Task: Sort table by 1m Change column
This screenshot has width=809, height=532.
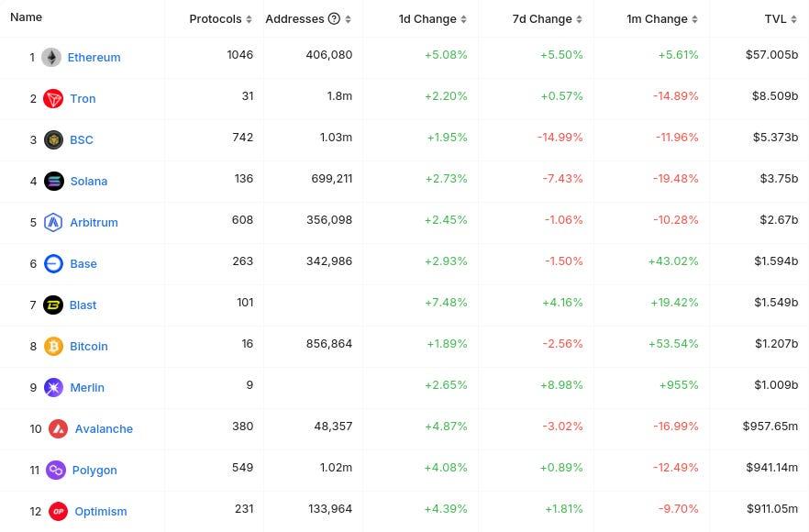Action: point(662,18)
